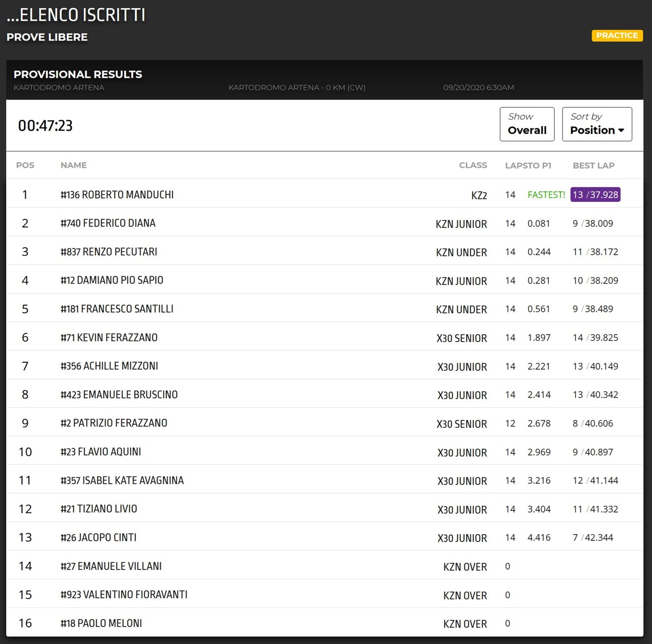Open row for #837 Renzo Pecutari

(x=109, y=252)
